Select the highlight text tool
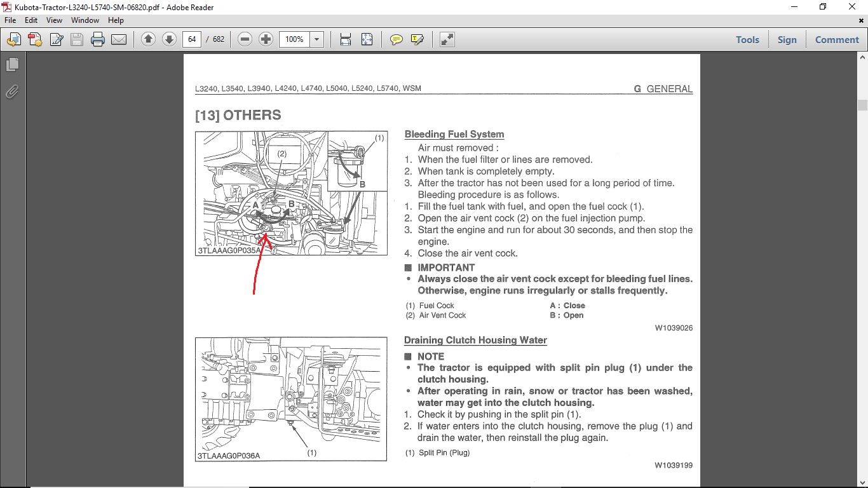This screenshot has height=488, width=868. coord(417,39)
